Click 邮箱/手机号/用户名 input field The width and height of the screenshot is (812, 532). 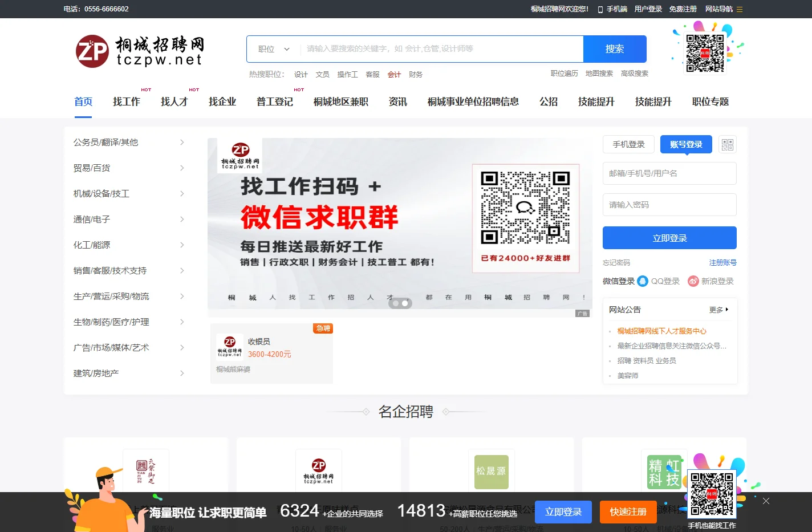[x=669, y=173]
